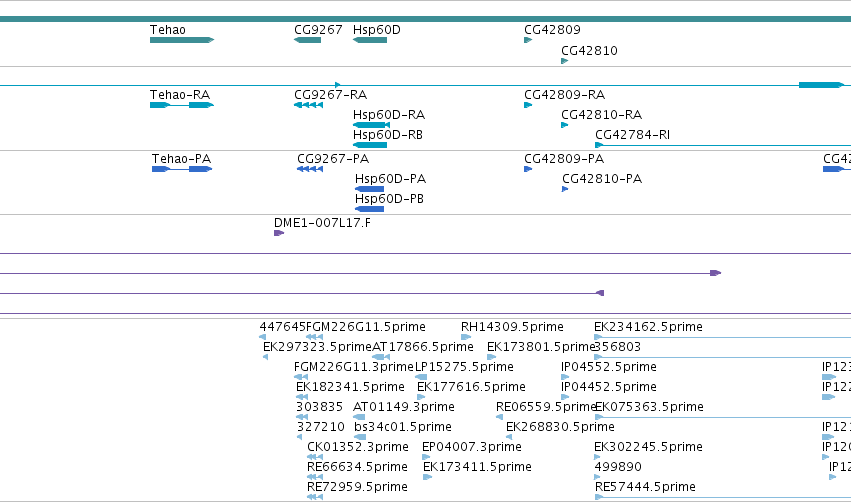
Task: Click the teal Tehao gene arrow glyph
Action: coord(182,40)
